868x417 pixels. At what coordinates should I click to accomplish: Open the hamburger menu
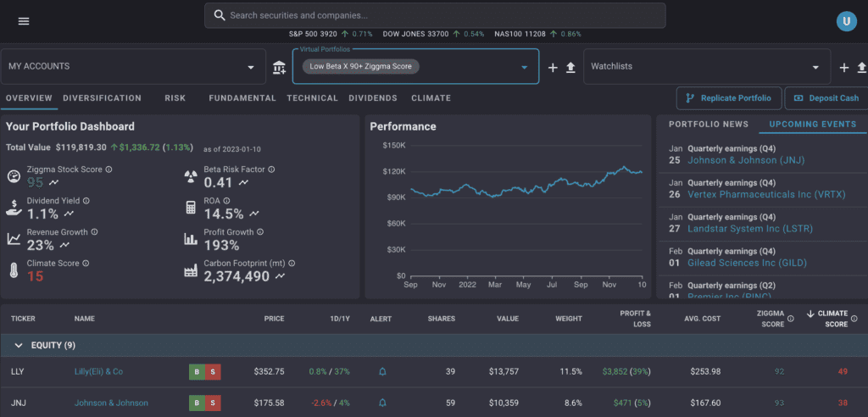pyautogui.click(x=24, y=21)
